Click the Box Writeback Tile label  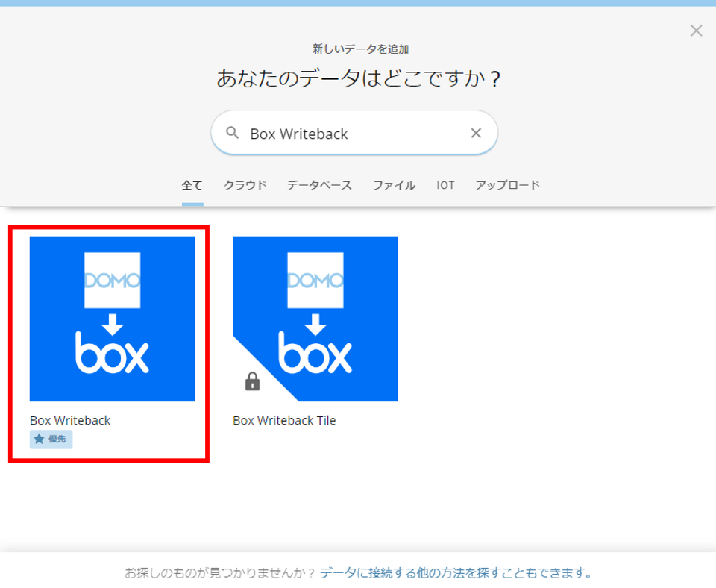pos(284,420)
